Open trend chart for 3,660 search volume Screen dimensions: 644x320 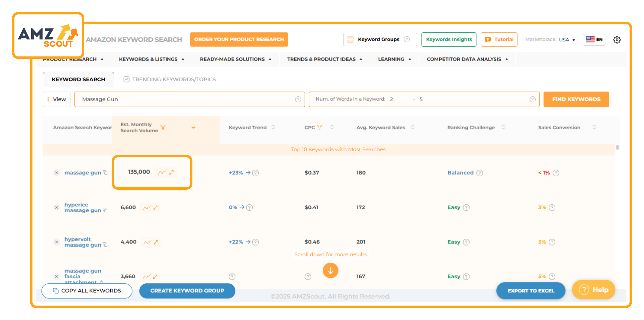point(146,276)
